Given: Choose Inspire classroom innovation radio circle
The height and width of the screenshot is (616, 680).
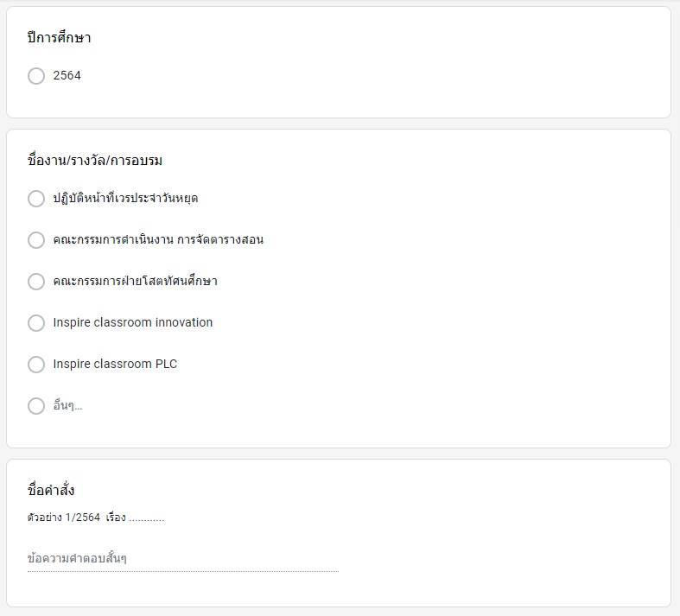Looking at the screenshot, I should (36, 323).
